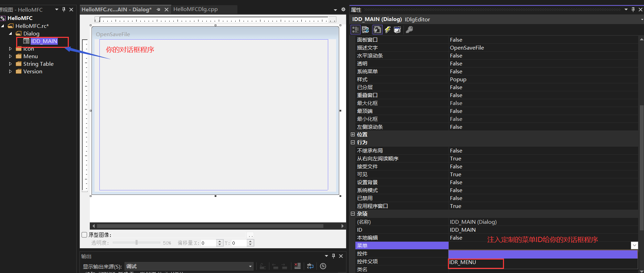Expand the String Table folder
The height and width of the screenshot is (273, 644).
pos(10,64)
